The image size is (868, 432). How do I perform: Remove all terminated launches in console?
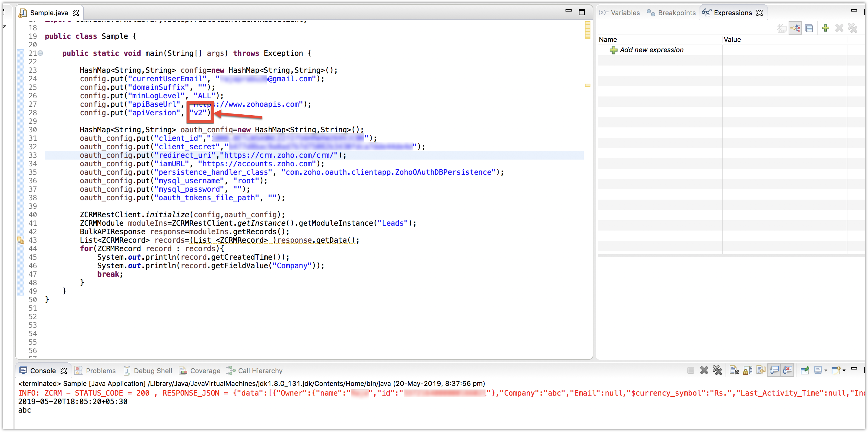717,371
